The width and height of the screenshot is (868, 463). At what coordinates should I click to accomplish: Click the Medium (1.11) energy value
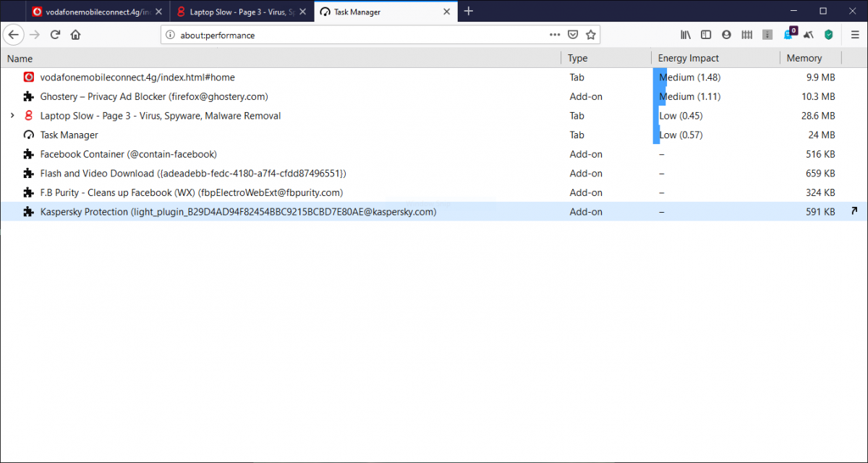click(689, 96)
